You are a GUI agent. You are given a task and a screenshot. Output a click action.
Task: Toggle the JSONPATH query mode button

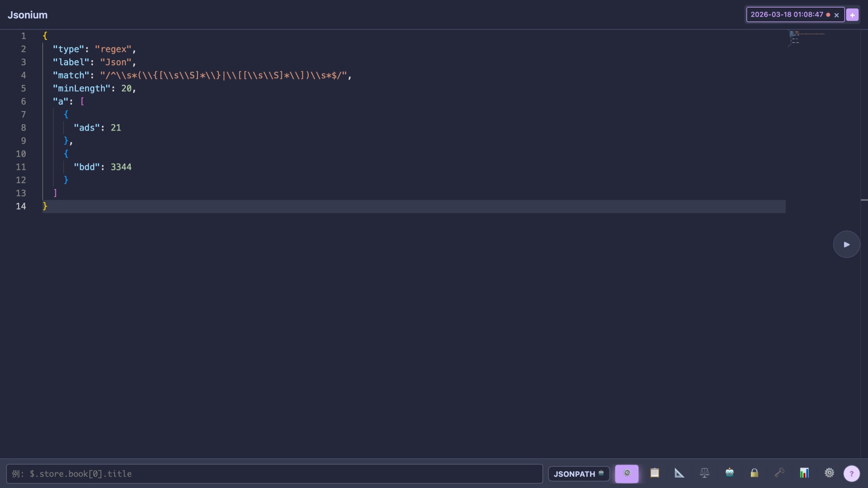click(578, 474)
